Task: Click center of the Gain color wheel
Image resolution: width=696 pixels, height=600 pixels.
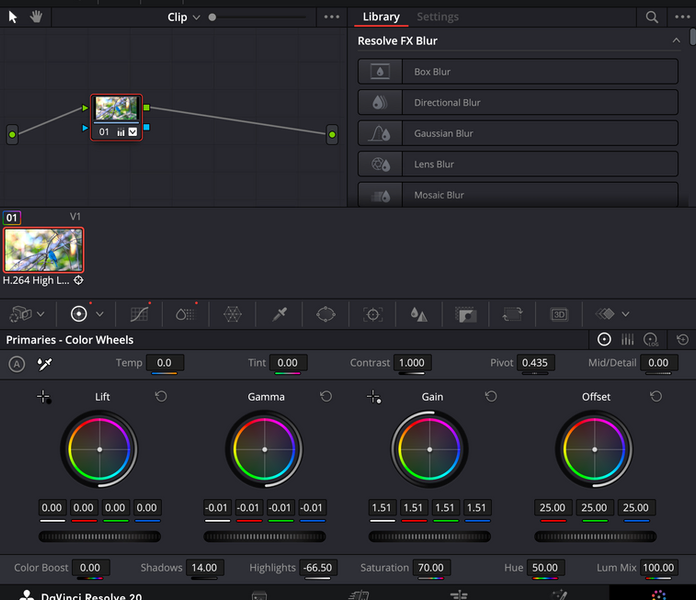Action: pos(429,450)
